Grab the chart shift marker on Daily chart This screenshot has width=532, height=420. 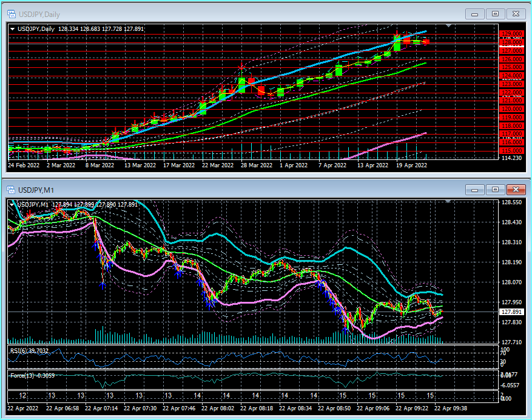(448, 25)
